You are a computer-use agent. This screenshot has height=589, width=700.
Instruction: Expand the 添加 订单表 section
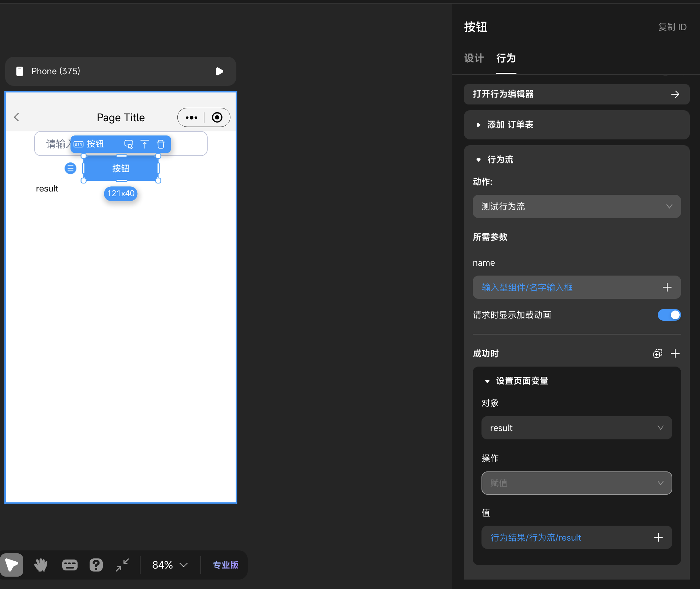click(510, 124)
